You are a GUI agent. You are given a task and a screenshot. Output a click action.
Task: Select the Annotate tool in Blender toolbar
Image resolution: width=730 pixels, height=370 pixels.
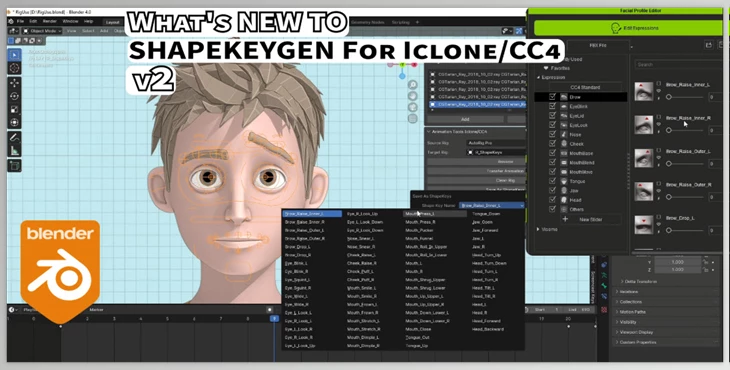(14, 137)
